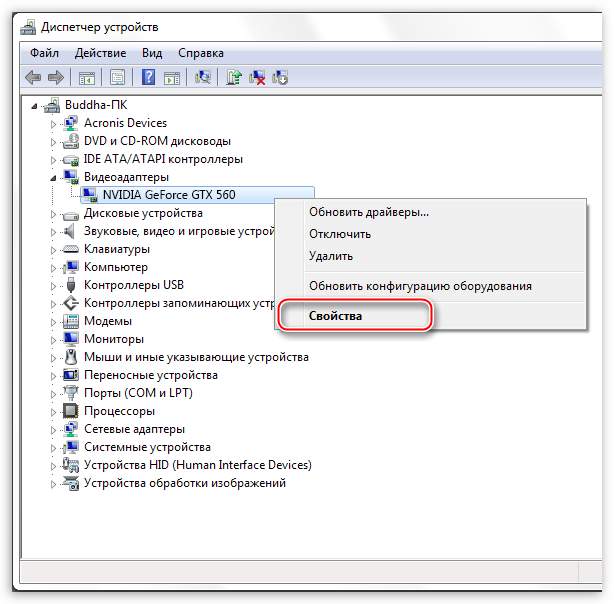Click the Forward arrow in the toolbar
Screen dimensions: 614x604
point(57,77)
